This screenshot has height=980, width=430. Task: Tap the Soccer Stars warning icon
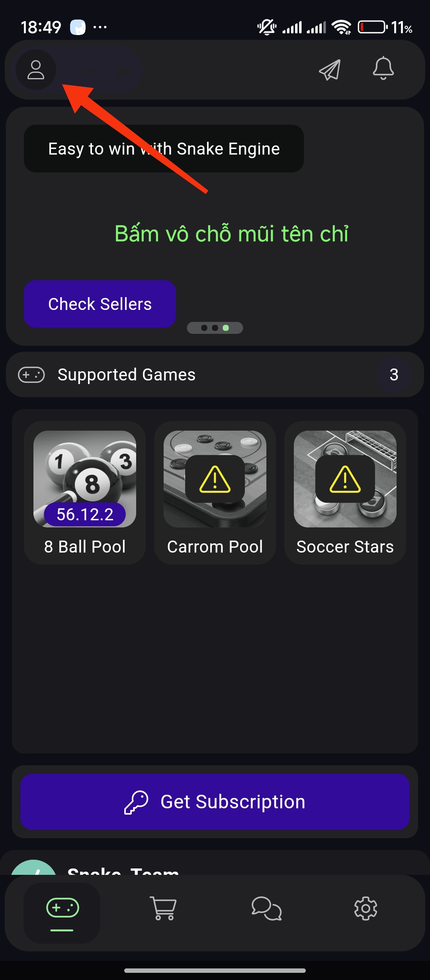(345, 479)
